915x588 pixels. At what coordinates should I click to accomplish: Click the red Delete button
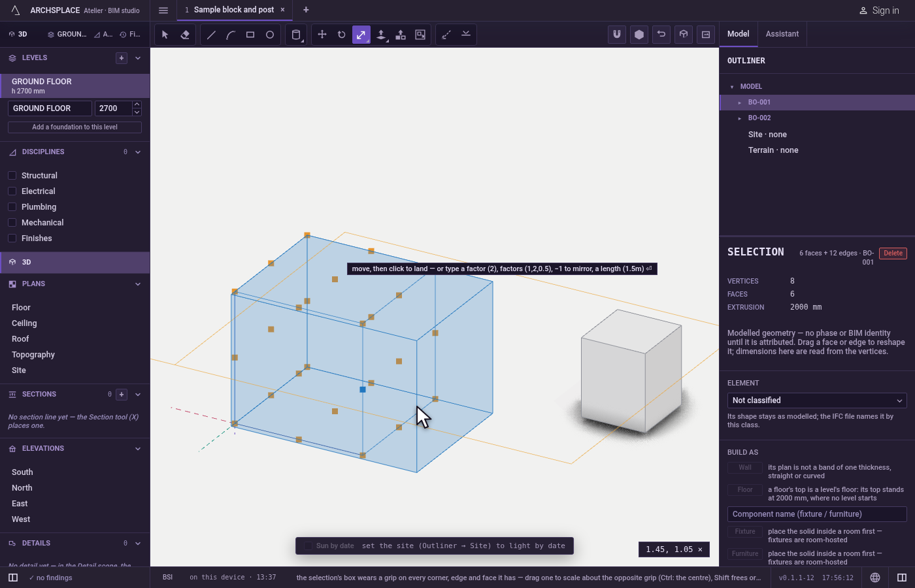893,253
